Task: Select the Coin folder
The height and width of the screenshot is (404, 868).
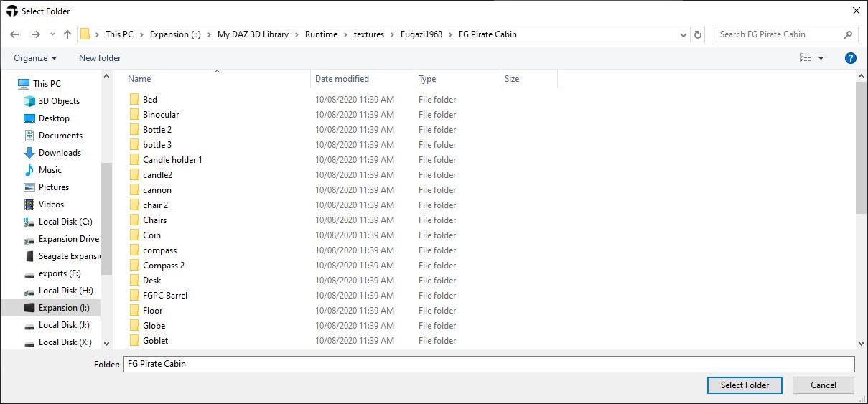Action: (x=151, y=235)
